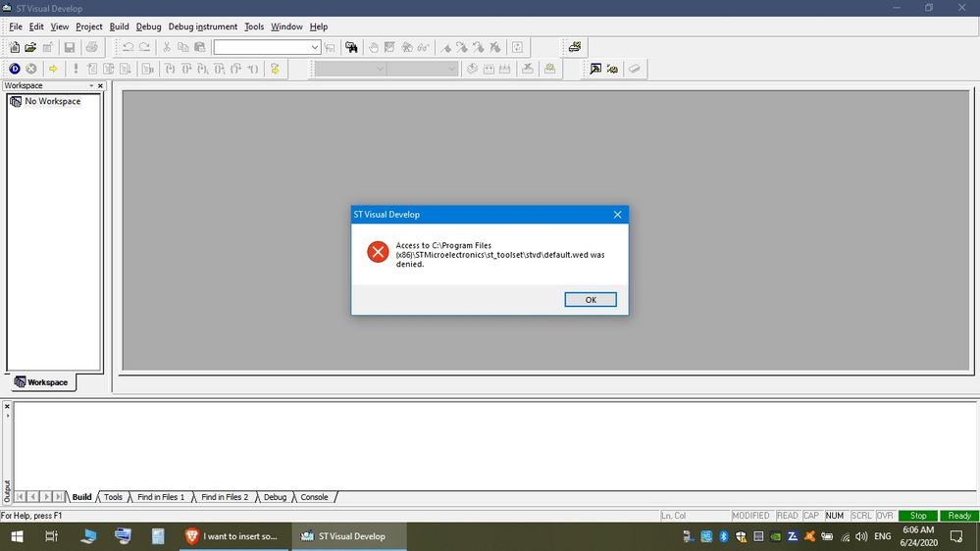Switch to the Console output tab
This screenshot has height=551, width=980.
[x=314, y=497]
